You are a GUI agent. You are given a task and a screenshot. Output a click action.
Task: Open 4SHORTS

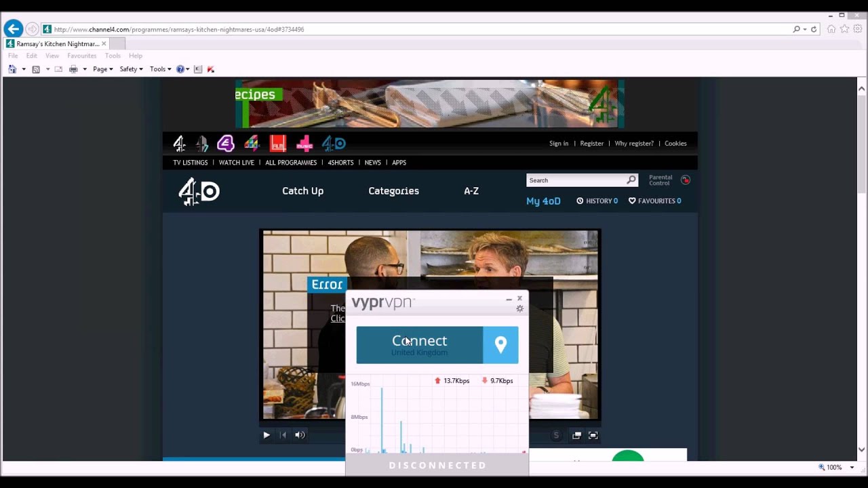point(340,163)
